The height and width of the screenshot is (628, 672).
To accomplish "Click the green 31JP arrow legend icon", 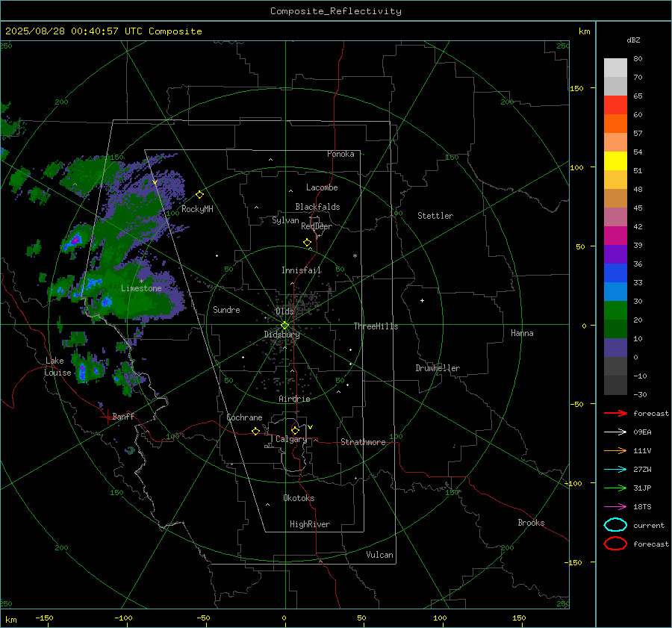I will point(615,488).
